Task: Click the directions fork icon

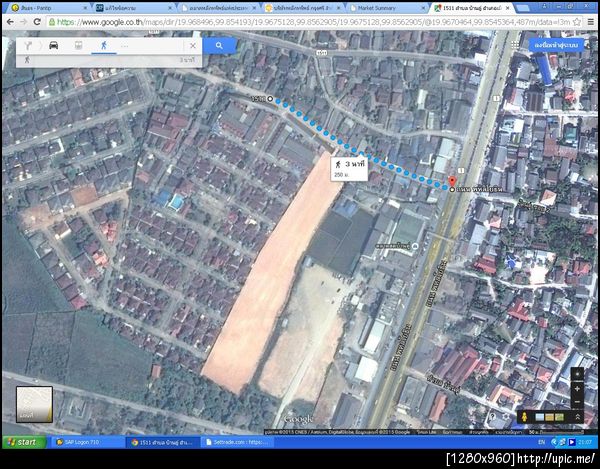Action: pos(28,46)
